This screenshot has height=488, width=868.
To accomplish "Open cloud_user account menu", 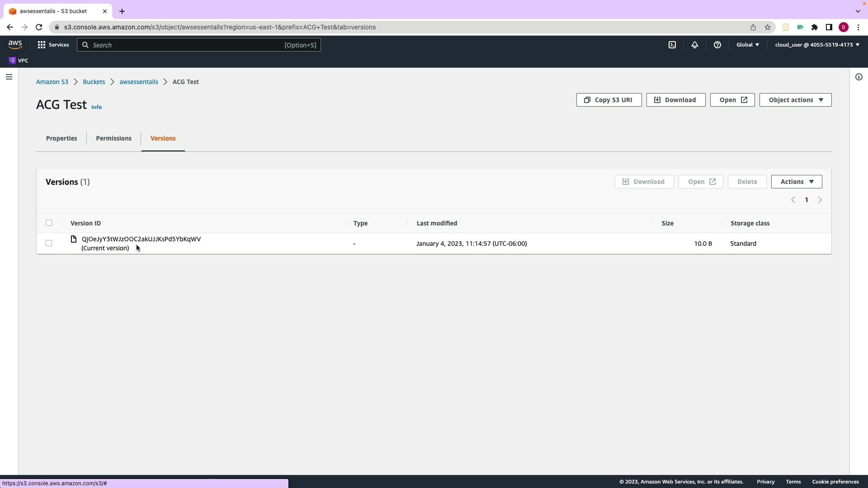I will coord(817,45).
